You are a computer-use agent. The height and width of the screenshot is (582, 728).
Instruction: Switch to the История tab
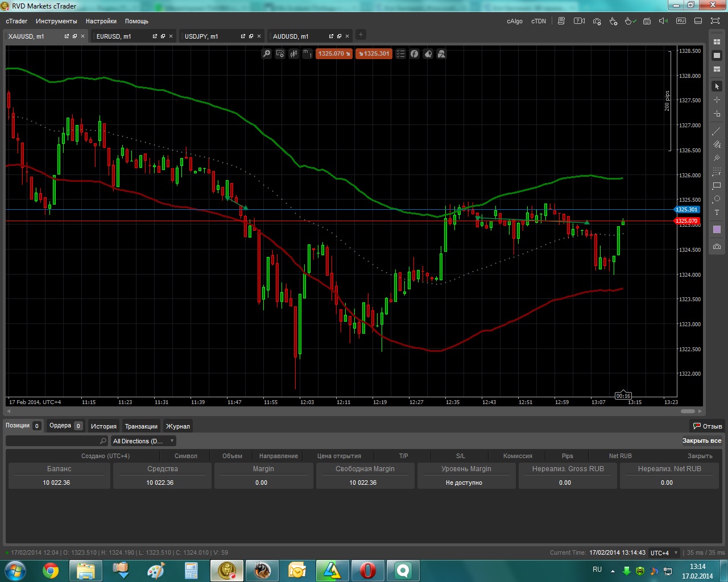pyautogui.click(x=104, y=426)
